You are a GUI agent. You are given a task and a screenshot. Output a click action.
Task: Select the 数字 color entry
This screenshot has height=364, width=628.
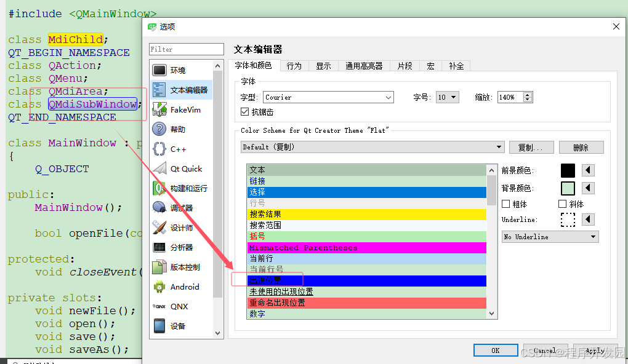367,314
